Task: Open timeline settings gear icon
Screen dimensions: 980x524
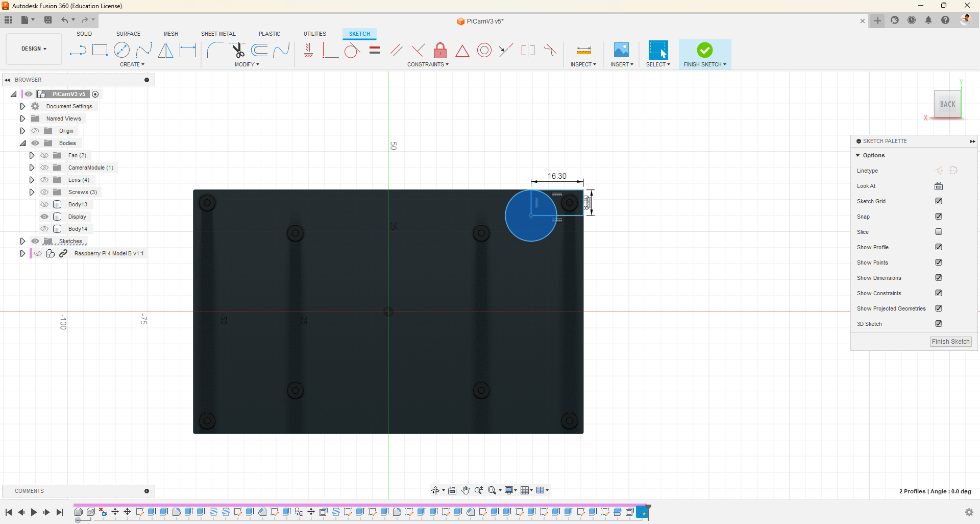Action: click(969, 512)
